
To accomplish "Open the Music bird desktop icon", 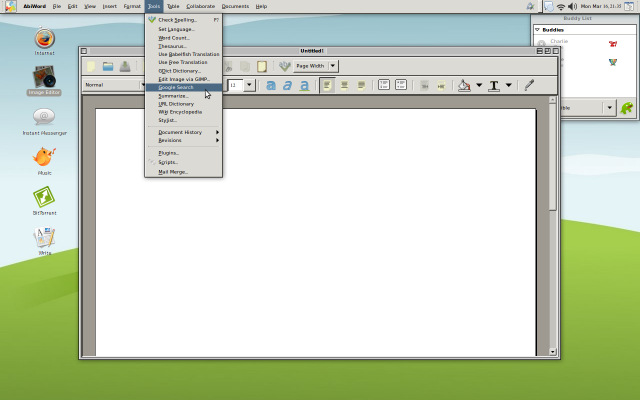I will (x=44, y=157).
